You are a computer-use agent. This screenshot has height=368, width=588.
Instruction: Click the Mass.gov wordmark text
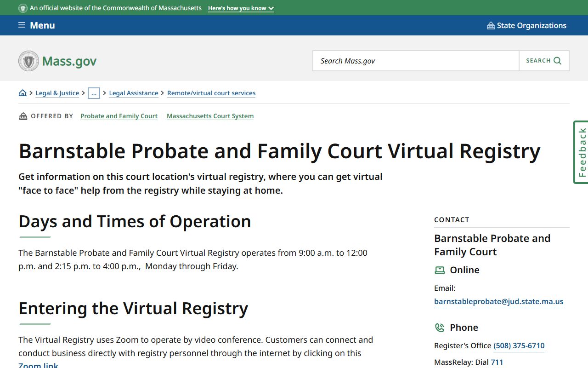coord(69,61)
